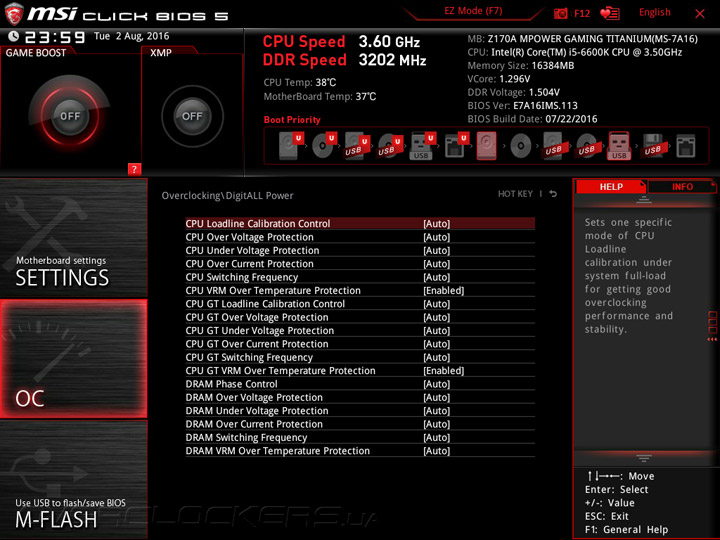Image resolution: width=720 pixels, height=540 pixels.
Task: Open CPU GT VRM Over Temperature Protection
Action: tap(360, 370)
